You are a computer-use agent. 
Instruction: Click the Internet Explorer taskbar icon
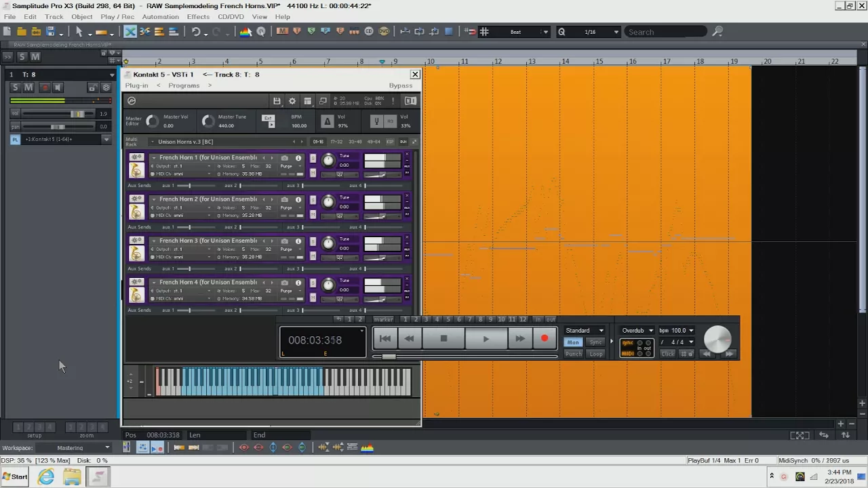coord(46,476)
